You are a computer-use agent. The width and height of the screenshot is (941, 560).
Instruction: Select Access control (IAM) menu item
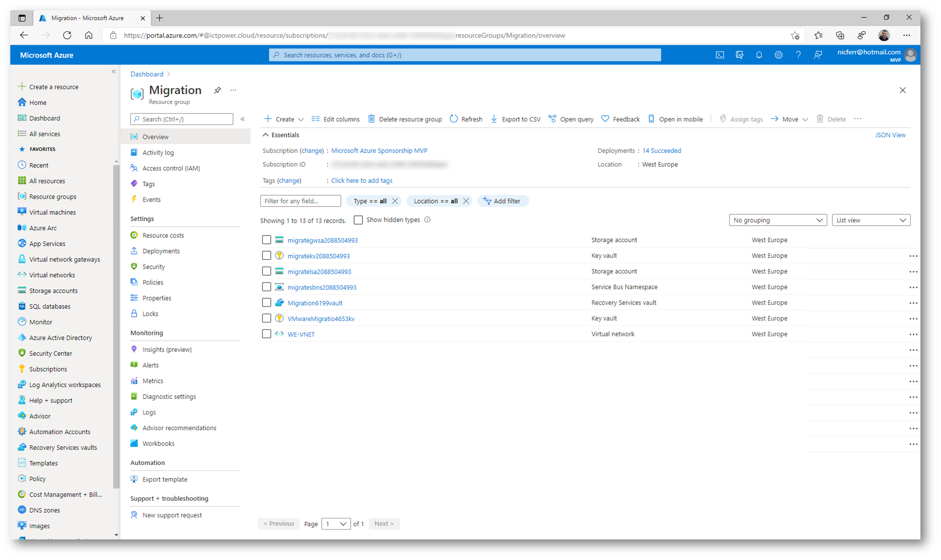click(x=171, y=168)
